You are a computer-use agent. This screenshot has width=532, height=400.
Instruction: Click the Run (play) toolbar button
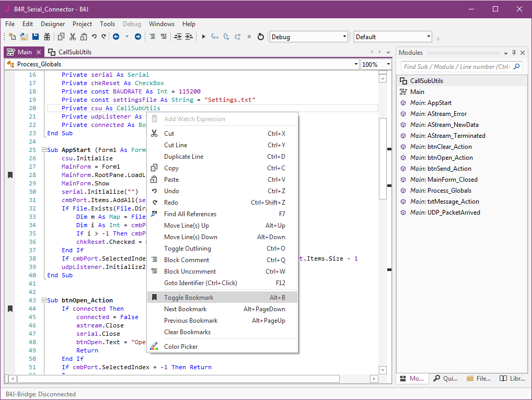point(203,37)
